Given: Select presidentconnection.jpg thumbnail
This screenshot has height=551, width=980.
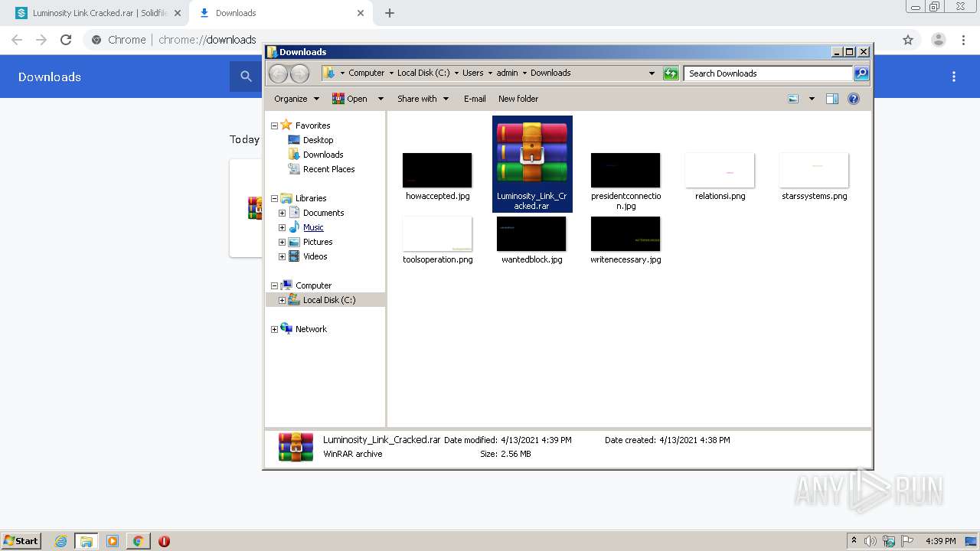Looking at the screenshot, I should pyautogui.click(x=626, y=170).
